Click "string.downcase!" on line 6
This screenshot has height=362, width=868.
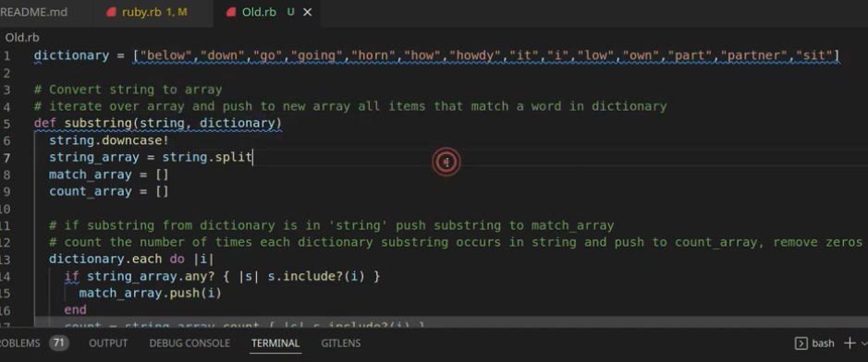click(108, 140)
